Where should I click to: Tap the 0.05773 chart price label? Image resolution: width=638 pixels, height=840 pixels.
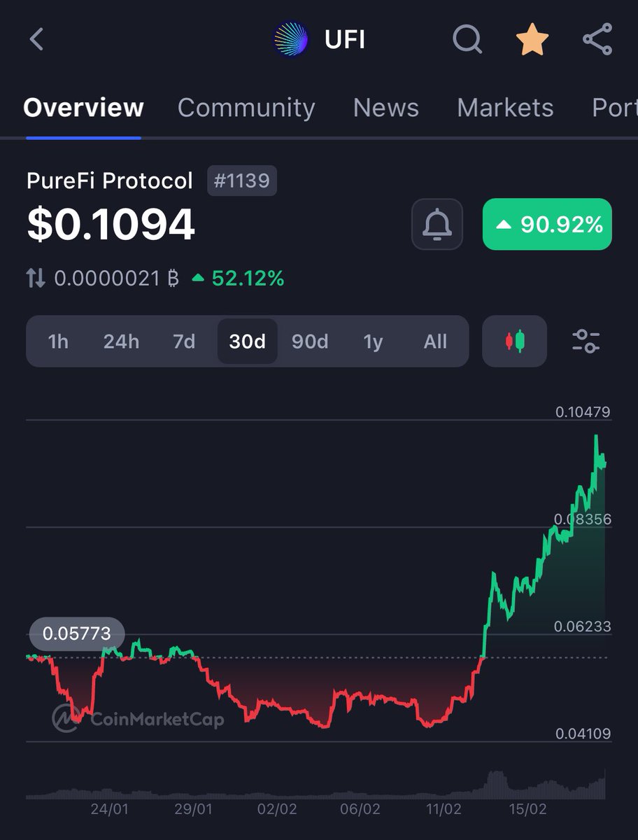click(77, 633)
